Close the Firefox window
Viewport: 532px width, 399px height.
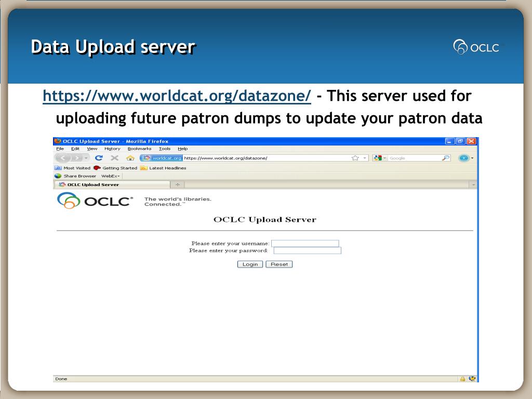click(471, 141)
